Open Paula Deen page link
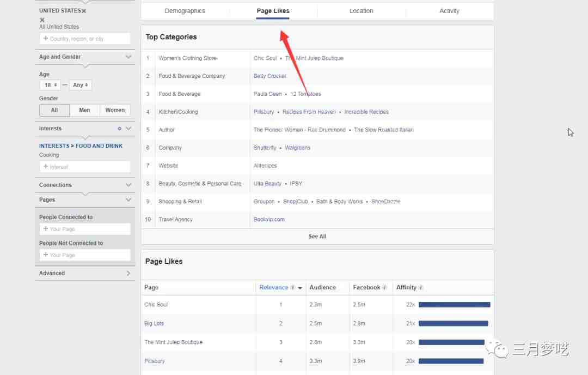Image resolution: width=588 pixels, height=375 pixels. tap(267, 94)
